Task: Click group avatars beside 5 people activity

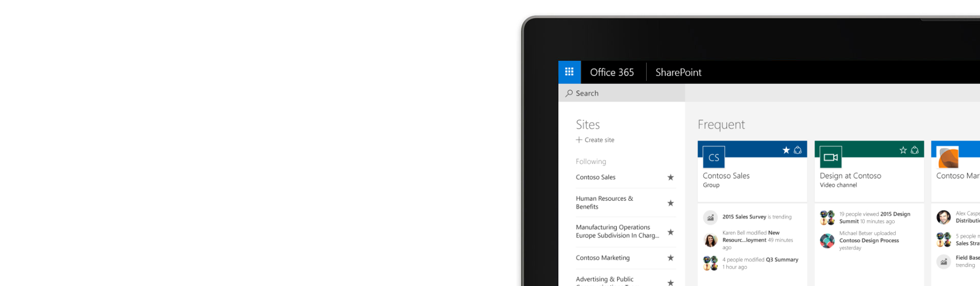Action: [x=944, y=240]
